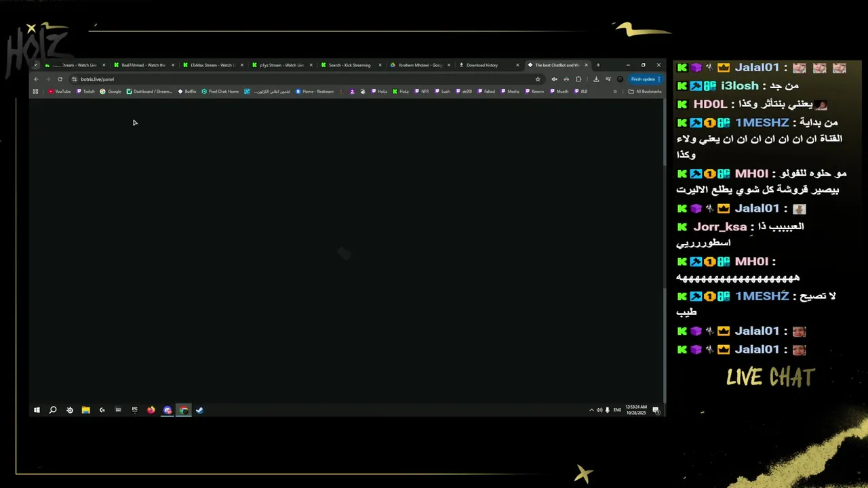This screenshot has height=488, width=868.
Task: Open the bookmarks apps grid icon
Action: click(36, 91)
